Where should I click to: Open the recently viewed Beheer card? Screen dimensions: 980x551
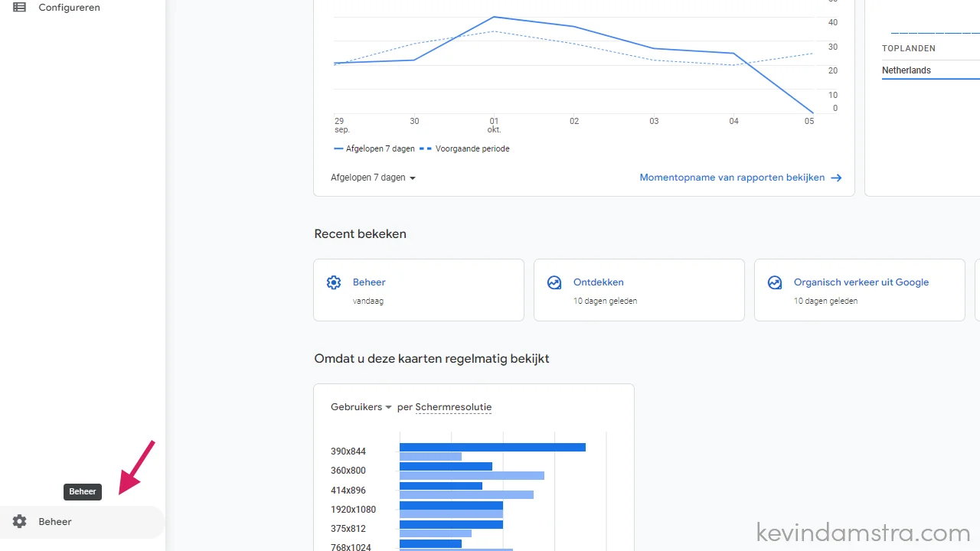[419, 290]
